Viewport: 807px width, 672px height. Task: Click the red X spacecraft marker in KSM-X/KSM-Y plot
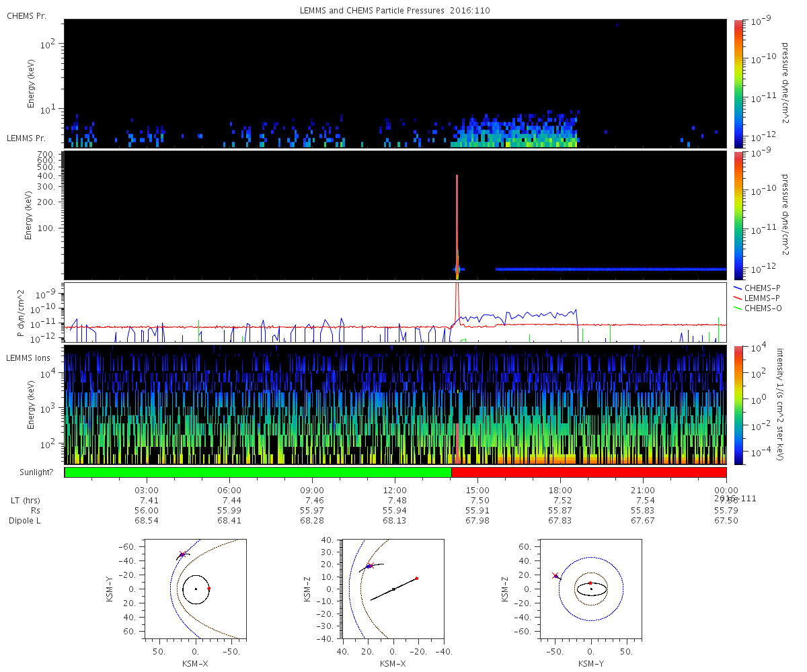pos(182,554)
